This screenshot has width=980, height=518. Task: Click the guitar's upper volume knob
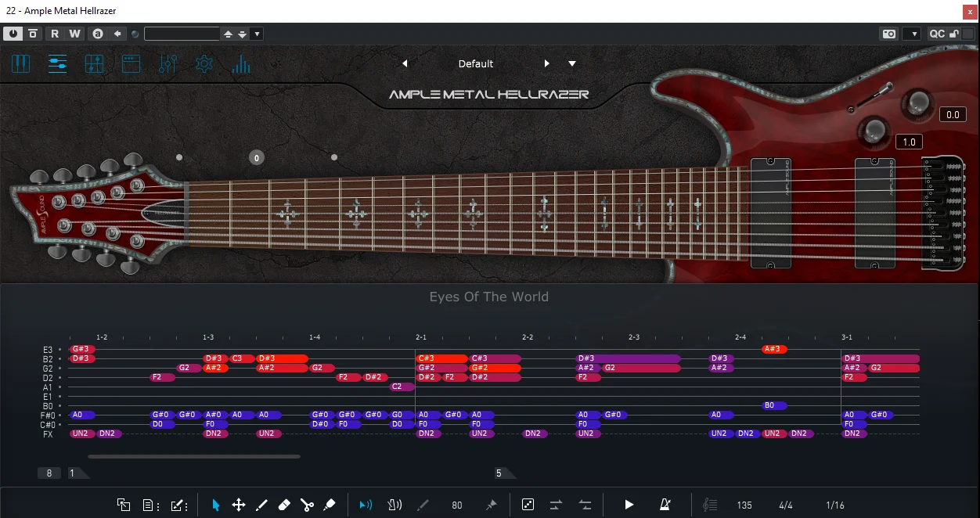pyautogui.click(x=918, y=103)
